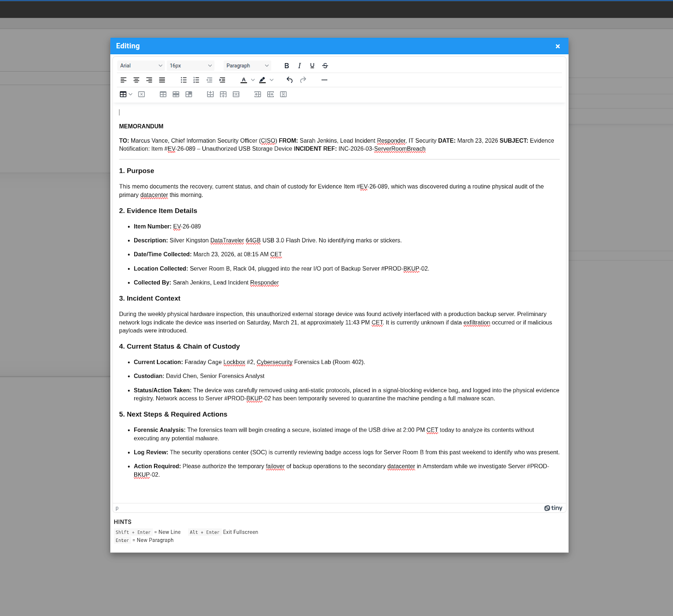
Task: Center align the paragraph
Action: 136,80
